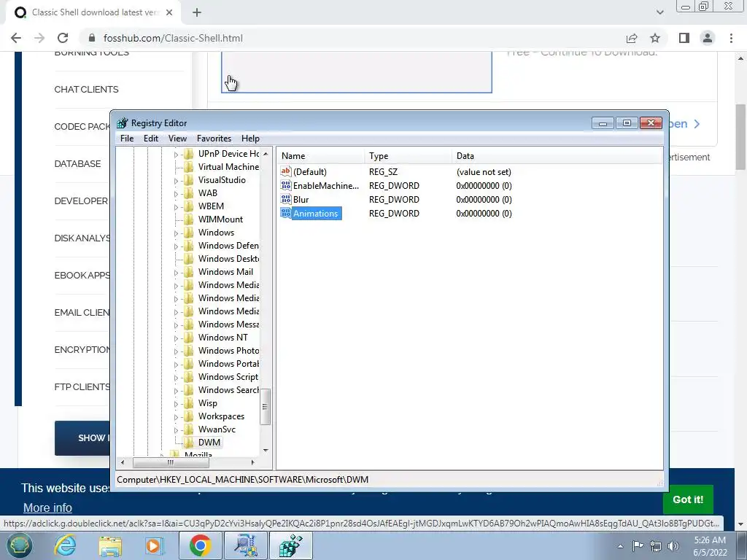Expand the UPnP Device Host key
This screenshot has width=747, height=560.
pyautogui.click(x=176, y=155)
